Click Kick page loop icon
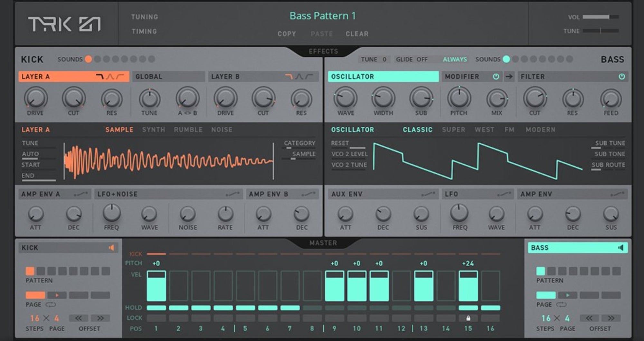Screen dimensions: 644x341 pos(51,305)
